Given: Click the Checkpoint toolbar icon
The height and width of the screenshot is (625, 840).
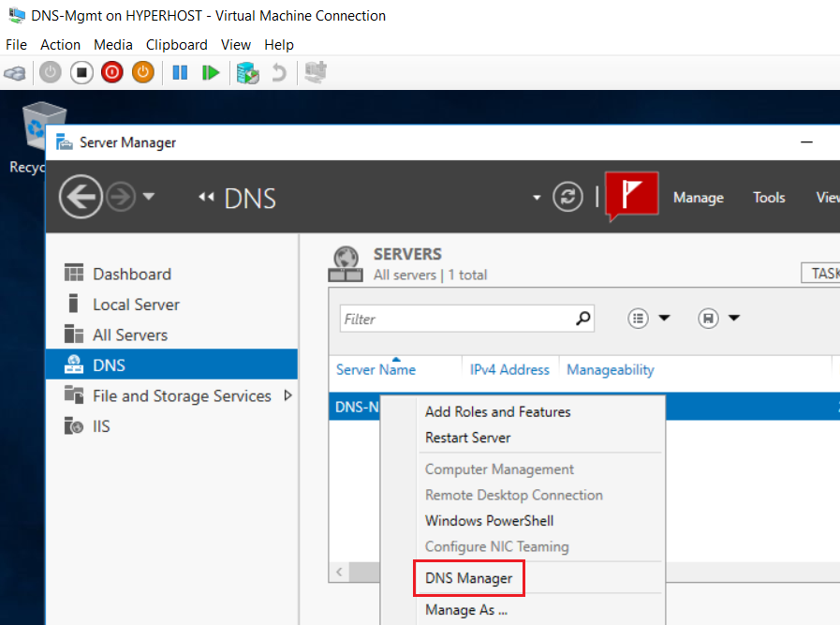Looking at the screenshot, I should tap(248, 72).
